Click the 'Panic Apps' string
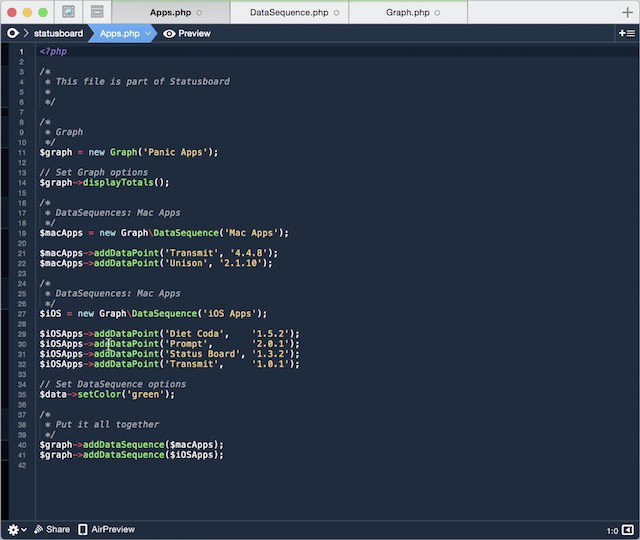 coord(175,152)
